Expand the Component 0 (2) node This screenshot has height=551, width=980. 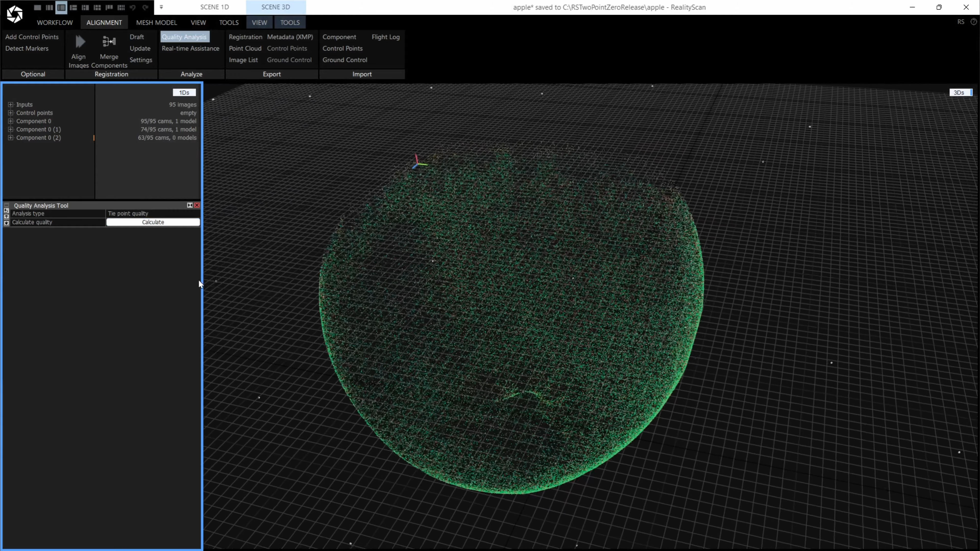tap(11, 138)
